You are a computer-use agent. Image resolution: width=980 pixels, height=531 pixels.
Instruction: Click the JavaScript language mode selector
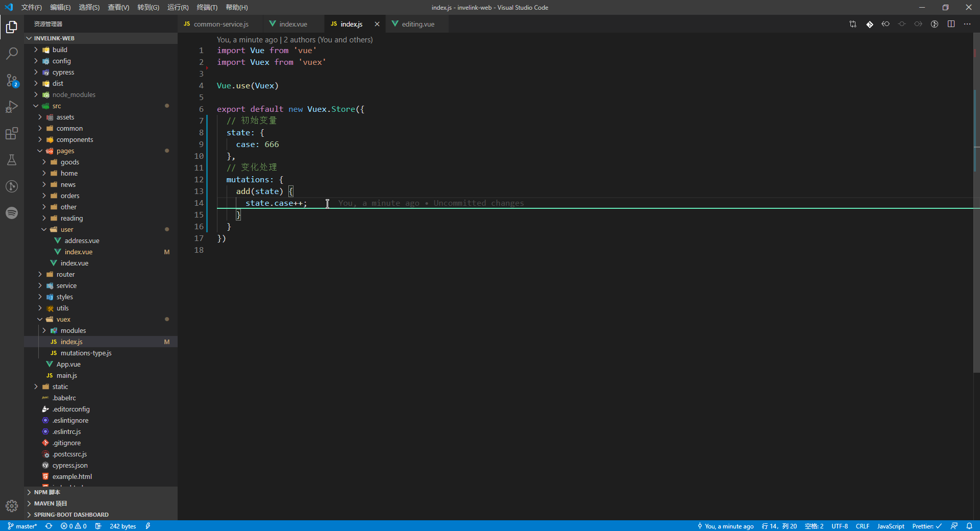pyautogui.click(x=891, y=526)
